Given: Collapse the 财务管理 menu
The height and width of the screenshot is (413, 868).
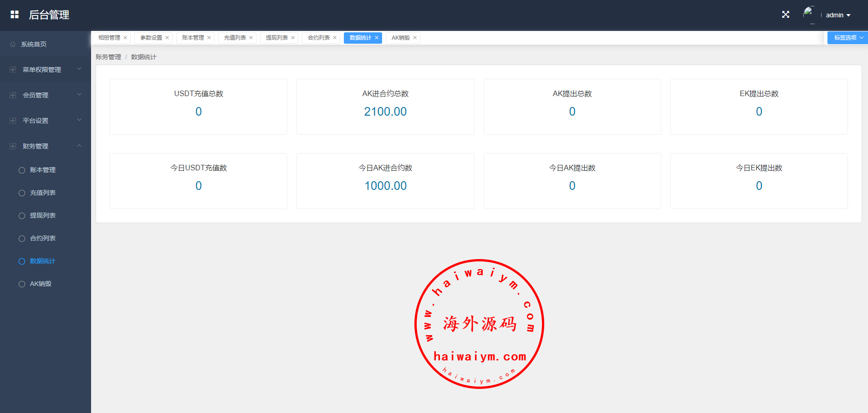Looking at the screenshot, I should (x=46, y=146).
